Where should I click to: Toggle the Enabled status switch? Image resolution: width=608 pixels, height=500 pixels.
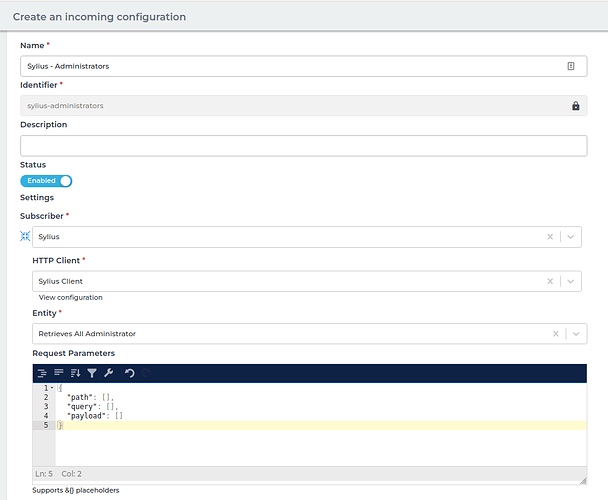46,181
